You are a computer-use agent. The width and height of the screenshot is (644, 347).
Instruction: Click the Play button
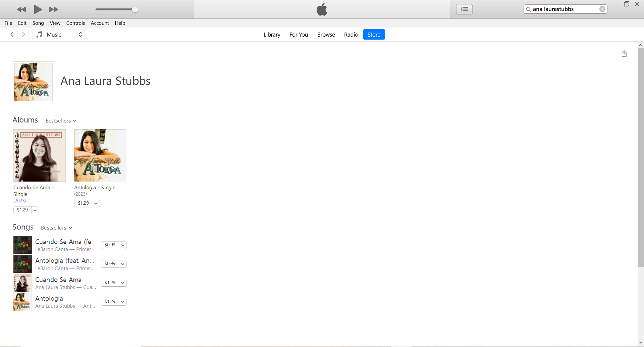[38, 9]
